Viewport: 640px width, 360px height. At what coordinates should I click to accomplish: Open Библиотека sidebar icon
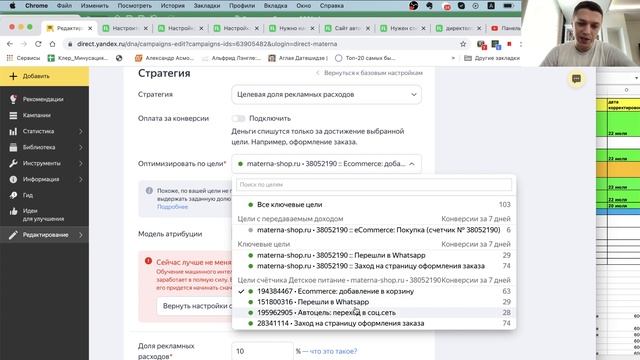tap(13, 147)
